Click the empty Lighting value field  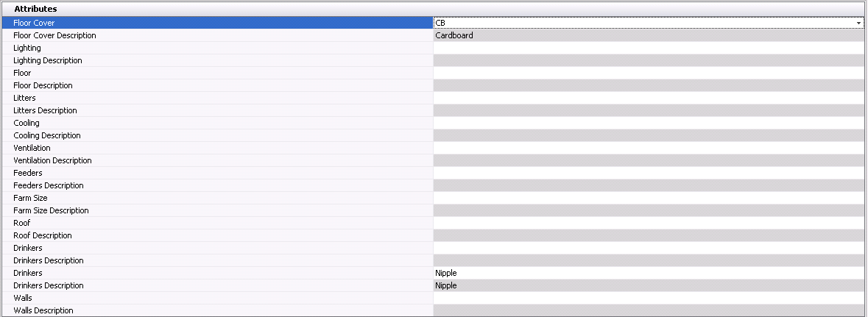pyautogui.click(x=648, y=48)
